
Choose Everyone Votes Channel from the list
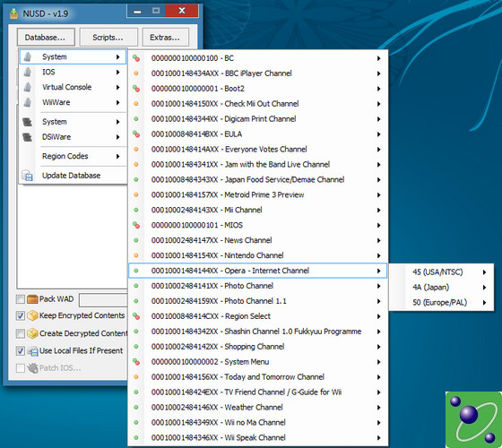(258, 150)
